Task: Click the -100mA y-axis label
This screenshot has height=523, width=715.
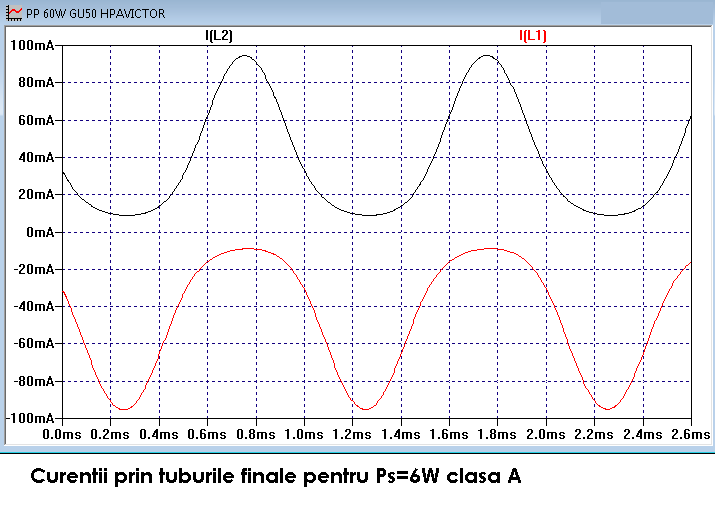Action: click(30, 418)
